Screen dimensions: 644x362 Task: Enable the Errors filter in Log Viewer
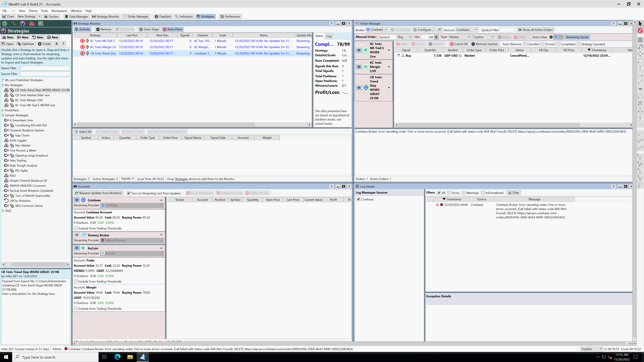coord(449,193)
